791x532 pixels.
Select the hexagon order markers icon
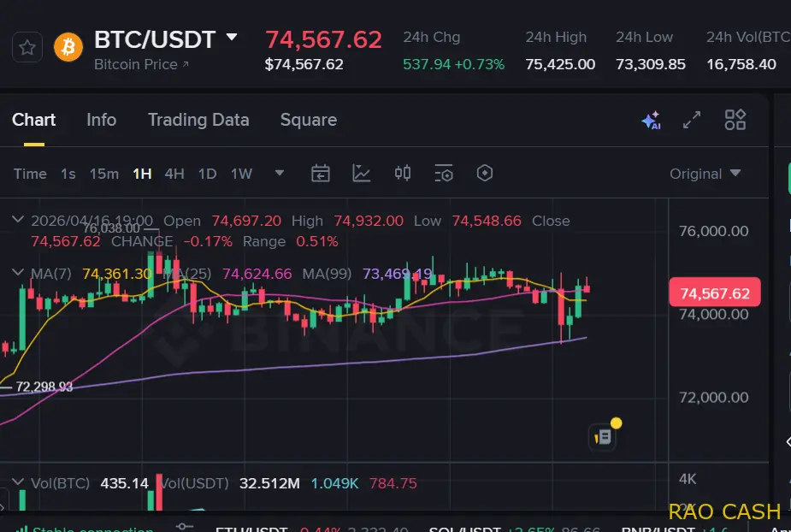point(484,173)
